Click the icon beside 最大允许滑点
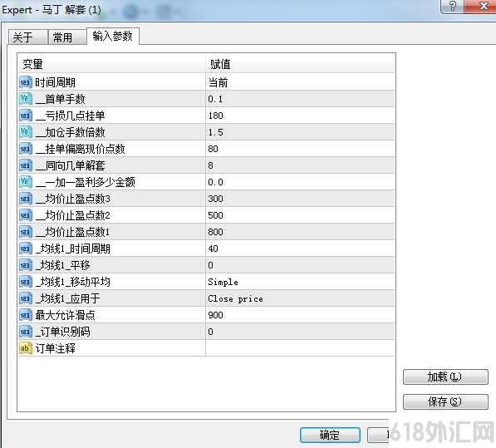 (26, 315)
